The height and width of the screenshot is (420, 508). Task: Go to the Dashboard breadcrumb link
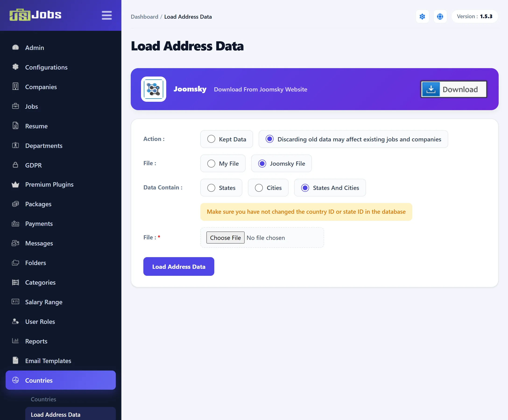[x=145, y=17]
